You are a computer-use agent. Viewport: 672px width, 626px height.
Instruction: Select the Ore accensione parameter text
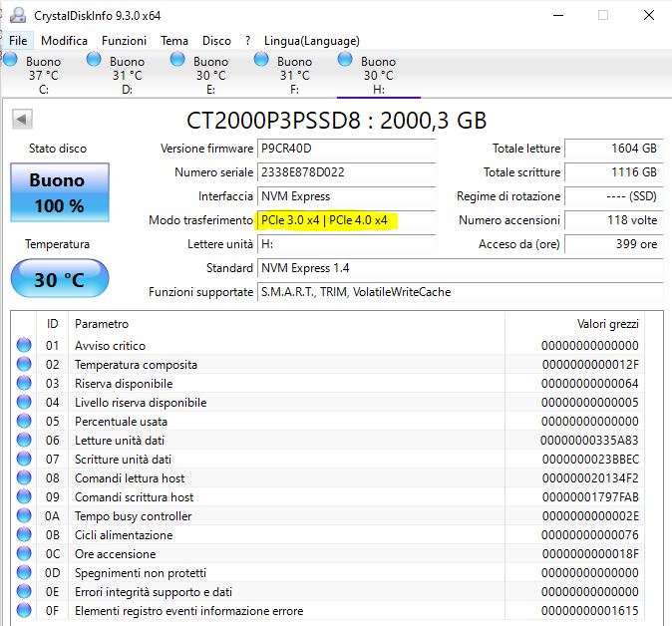pyautogui.click(x=115, y=554)
